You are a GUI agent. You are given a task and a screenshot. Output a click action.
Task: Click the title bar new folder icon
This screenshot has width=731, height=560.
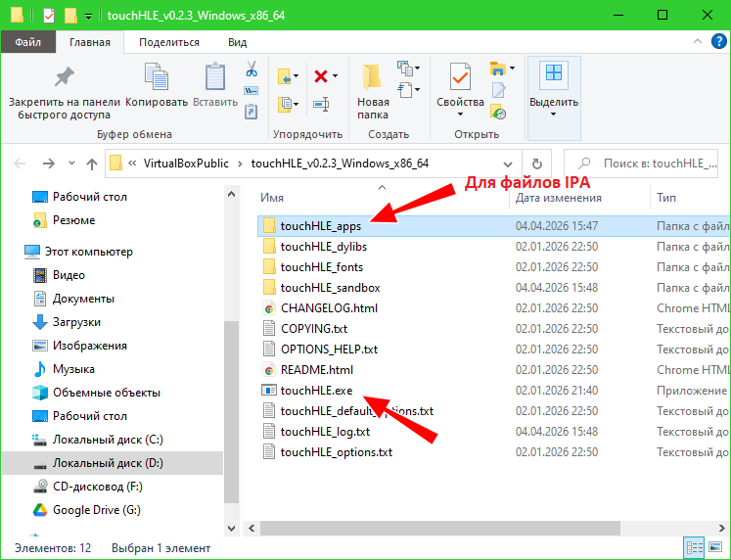pos(70,16)
